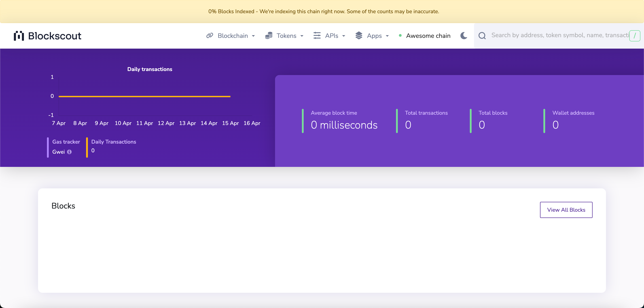This screenshot has height=308, width=644.
Task: Toggle the Daily Transactions legend entry
Action: point(113,146)
